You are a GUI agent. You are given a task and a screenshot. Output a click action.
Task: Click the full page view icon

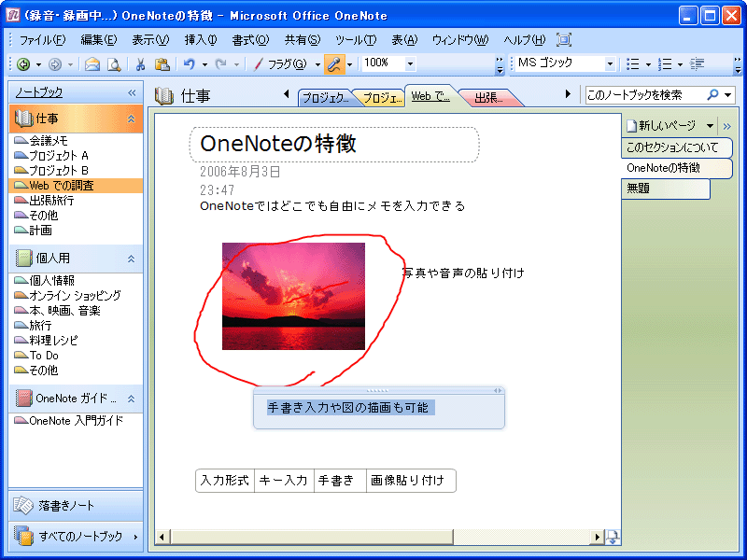click(564, 40)
